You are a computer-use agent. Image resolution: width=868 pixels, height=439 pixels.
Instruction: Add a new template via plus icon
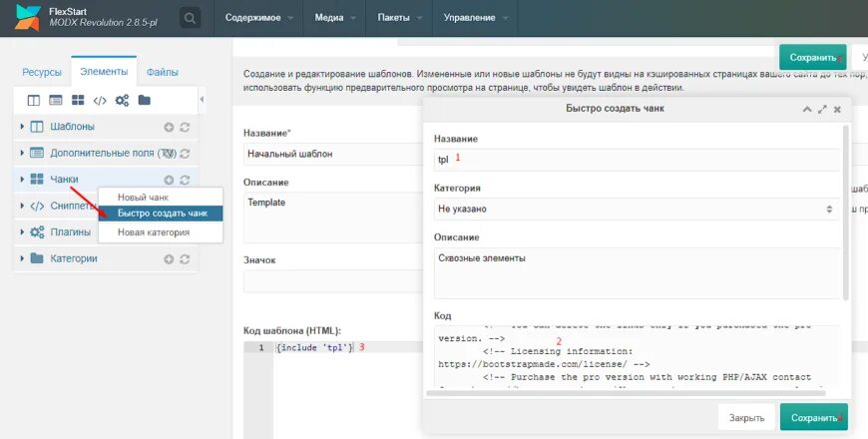point(169,127)
